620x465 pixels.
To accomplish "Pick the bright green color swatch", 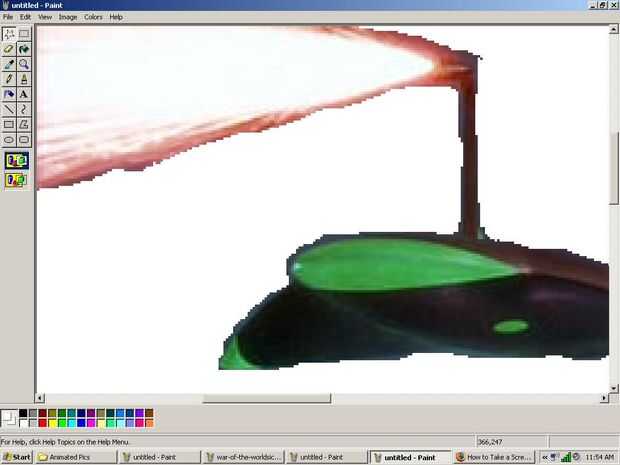I will [x=62, y=423].
